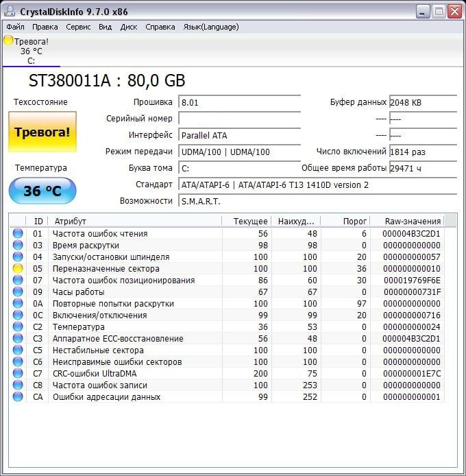
Task: Click the Raw-значения column header
Action: click(x=408, y=221)
